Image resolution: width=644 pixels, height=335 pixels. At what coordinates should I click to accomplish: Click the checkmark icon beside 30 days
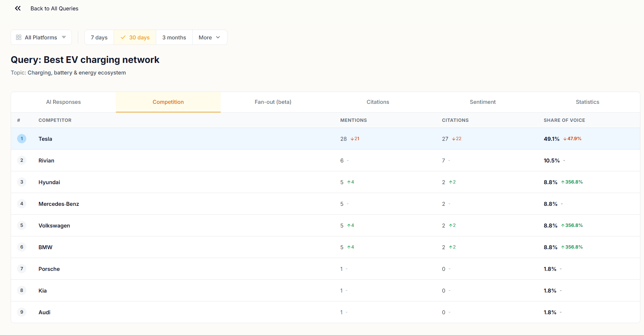click(123, 37)
